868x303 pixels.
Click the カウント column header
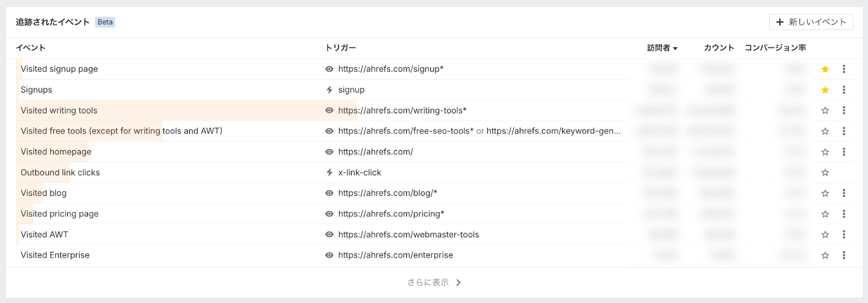[x=719, y=48]
